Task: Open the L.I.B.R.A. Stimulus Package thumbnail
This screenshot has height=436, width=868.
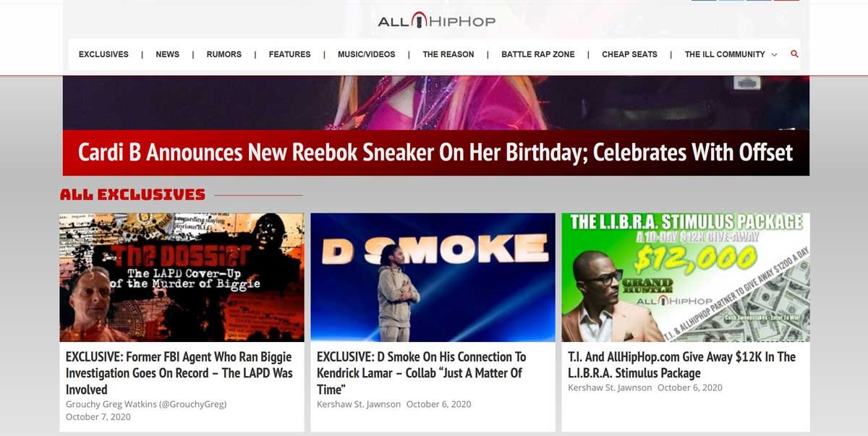Action: tap(685, 277)
